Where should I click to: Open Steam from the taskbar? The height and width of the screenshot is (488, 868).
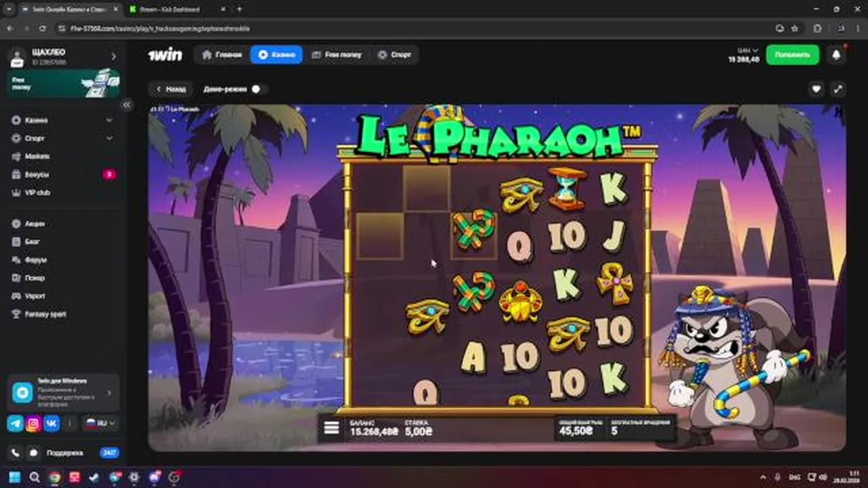click(94, 477)
